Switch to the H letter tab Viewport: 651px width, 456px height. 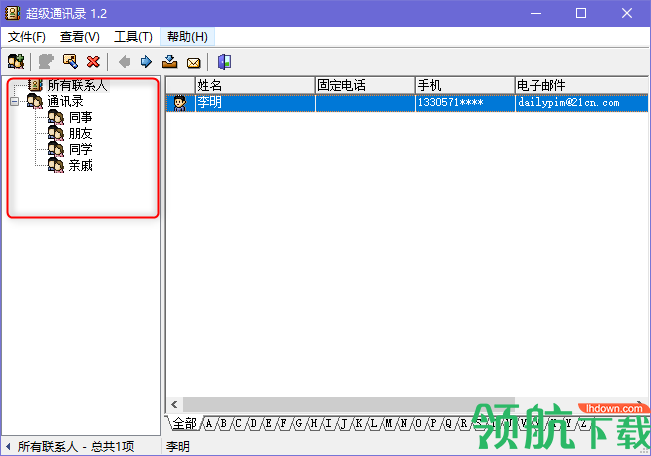tap(314, 424)
